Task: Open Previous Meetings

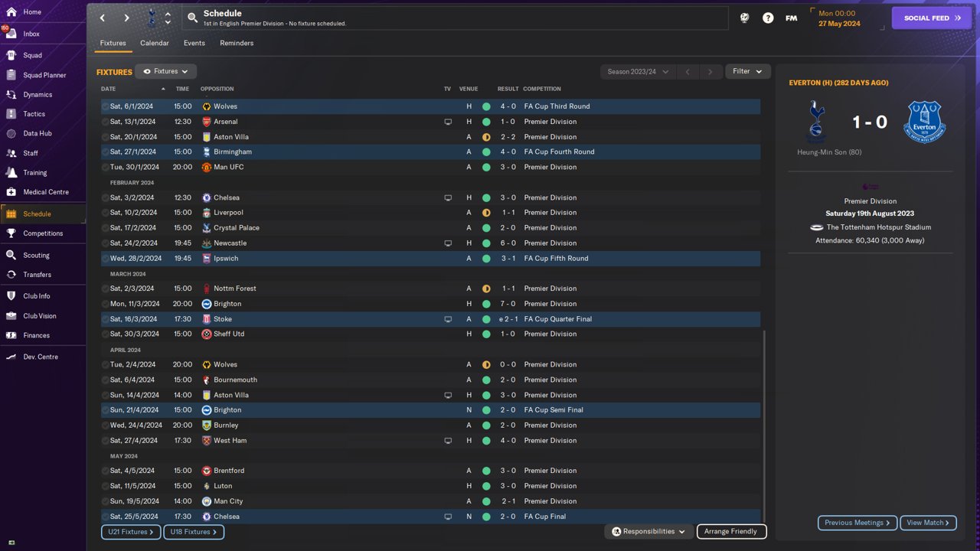Action: (x=857, y=523)
